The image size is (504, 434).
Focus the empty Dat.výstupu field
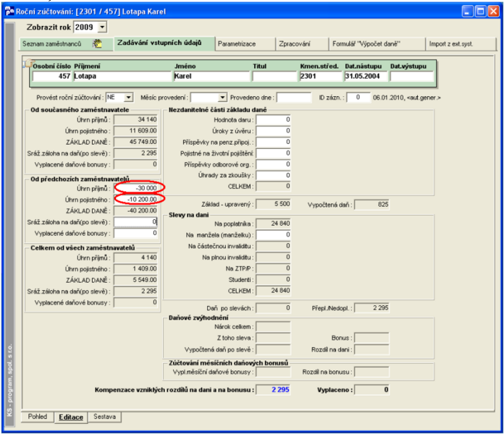[x=412, y=77]
